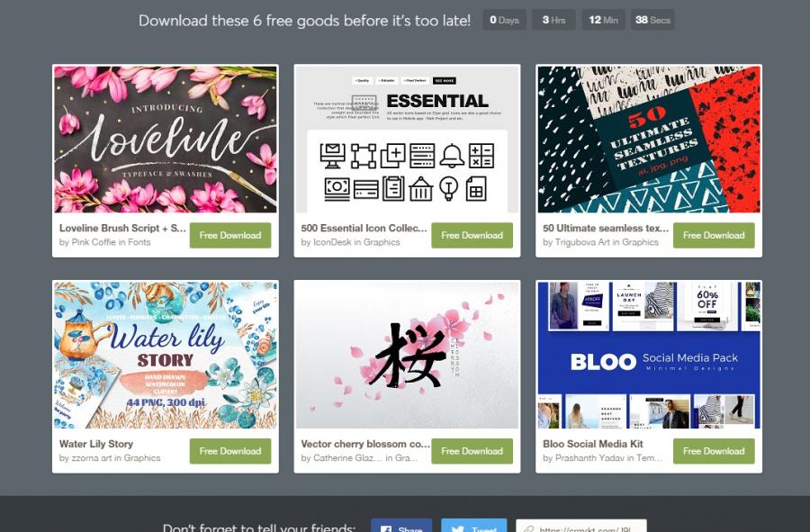Open the Water lily Story preview image
Screen dimensions: 810x532
(166, 355)
